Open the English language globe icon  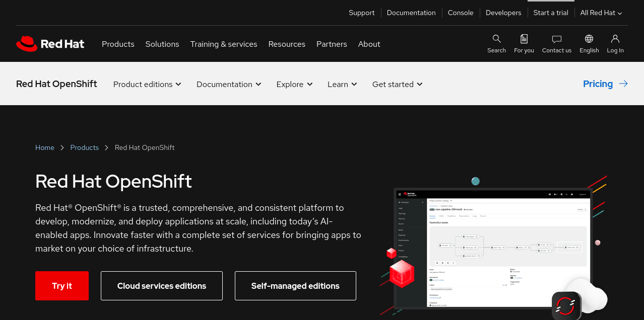coord(589,39)
